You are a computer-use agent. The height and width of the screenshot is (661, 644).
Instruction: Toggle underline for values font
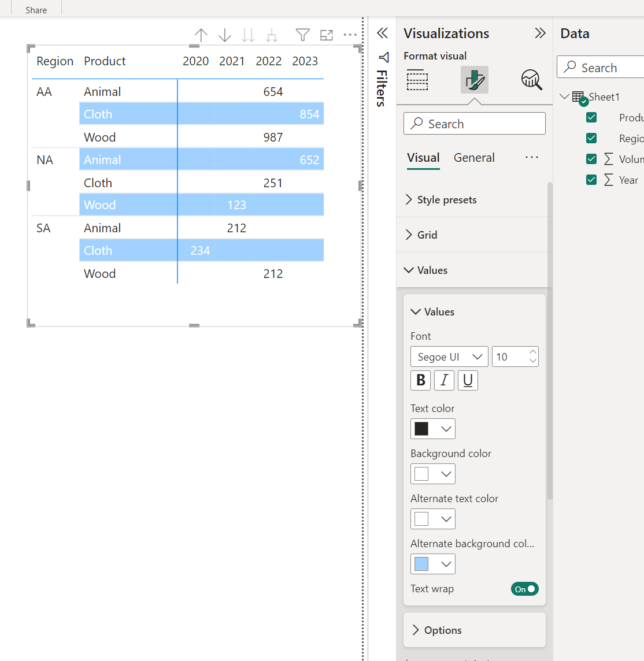pos(468,380)
